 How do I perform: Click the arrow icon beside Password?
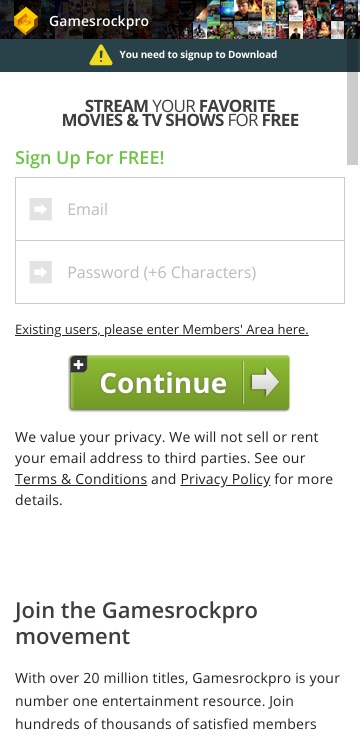41,272
